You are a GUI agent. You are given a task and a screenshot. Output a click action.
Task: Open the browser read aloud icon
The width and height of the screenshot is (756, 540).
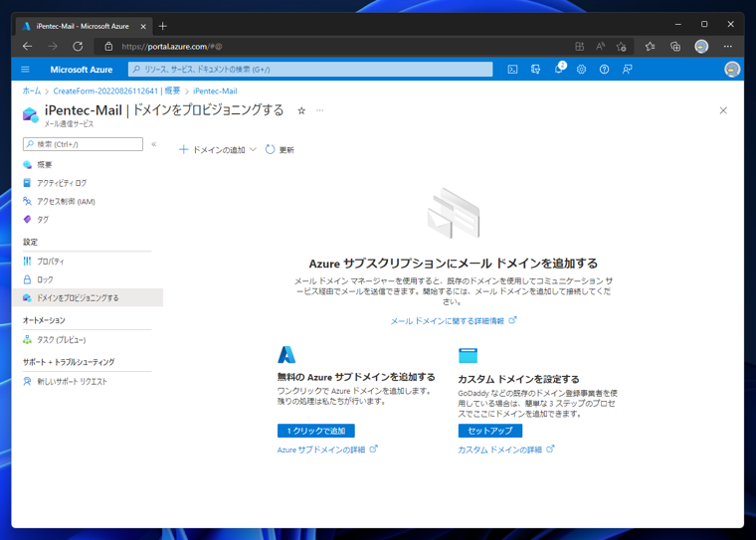click(x=600, y=47)
